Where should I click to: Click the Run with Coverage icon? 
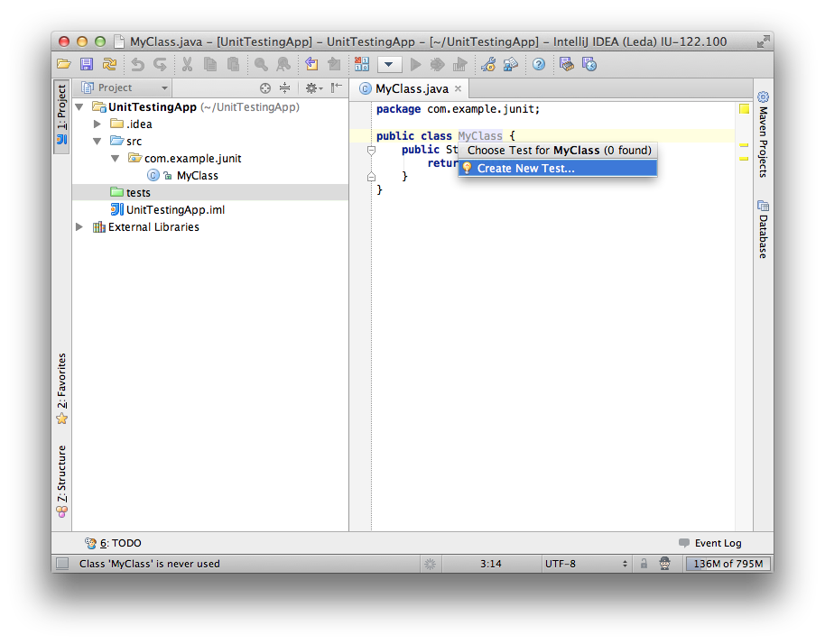coord(459,64)
